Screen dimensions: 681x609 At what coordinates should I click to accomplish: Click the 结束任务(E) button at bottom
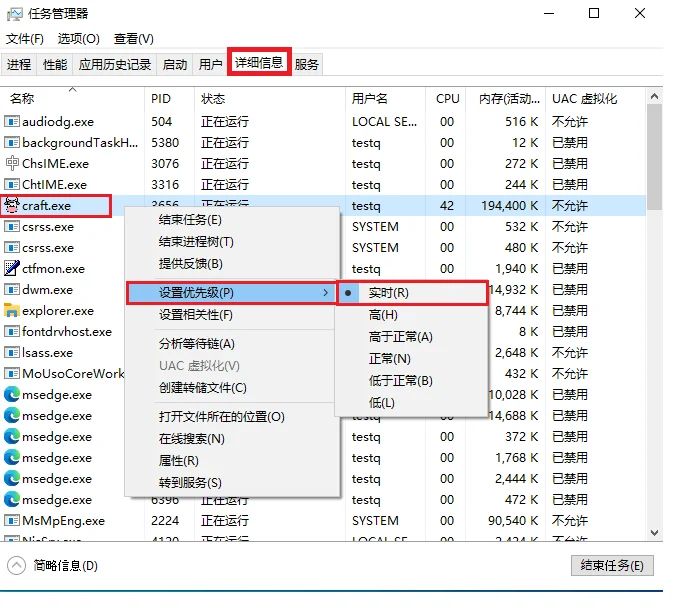tap(613, 566)
